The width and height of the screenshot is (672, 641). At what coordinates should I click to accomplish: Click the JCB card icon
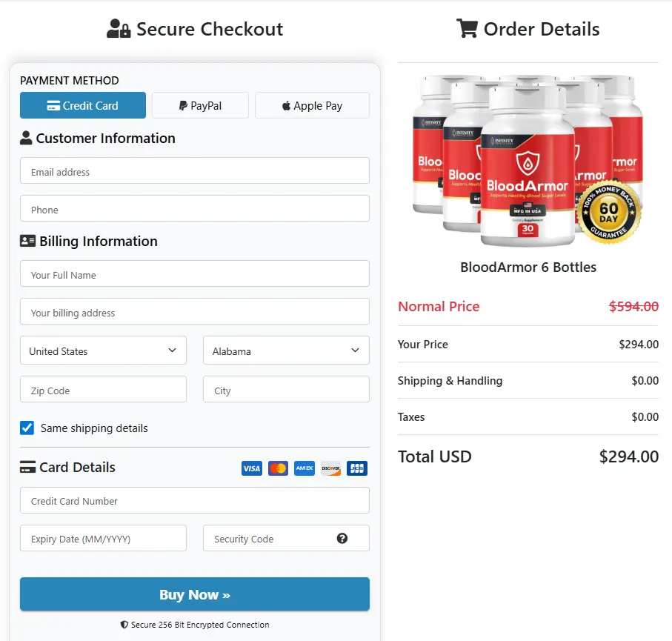(356, 468)
